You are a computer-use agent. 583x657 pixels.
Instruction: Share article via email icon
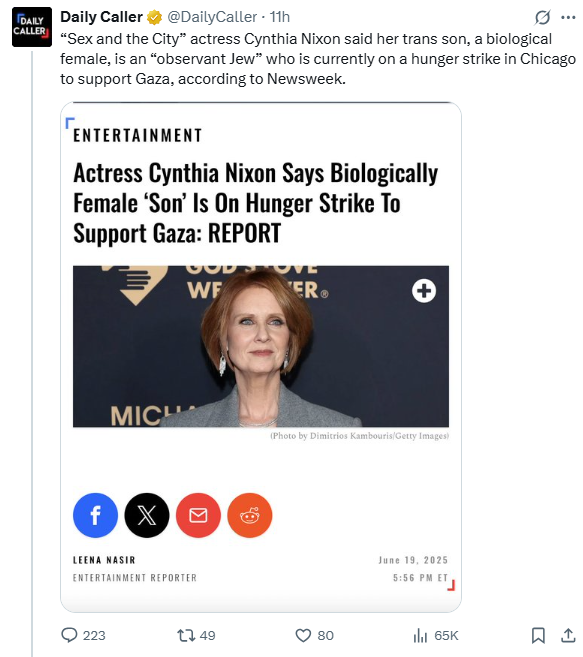(x=198, y=515)
